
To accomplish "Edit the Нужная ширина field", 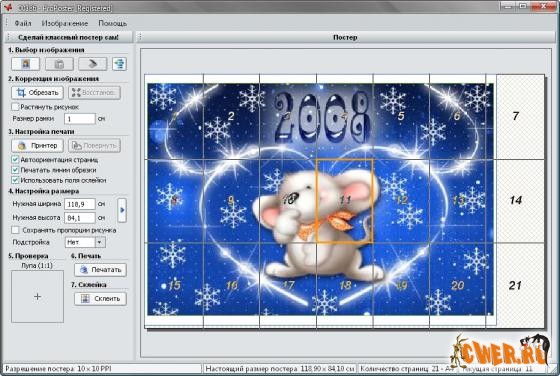I will click(x=80, y=204).
